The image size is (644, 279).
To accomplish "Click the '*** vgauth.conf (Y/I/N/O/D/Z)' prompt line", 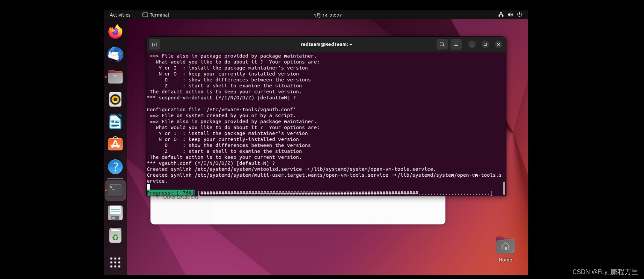I will click(x=211, y=163).
